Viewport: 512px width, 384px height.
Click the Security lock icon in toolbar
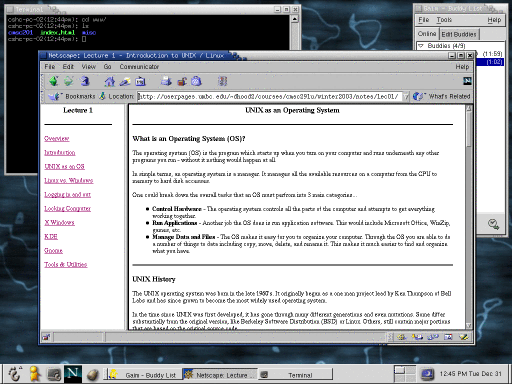182,81
